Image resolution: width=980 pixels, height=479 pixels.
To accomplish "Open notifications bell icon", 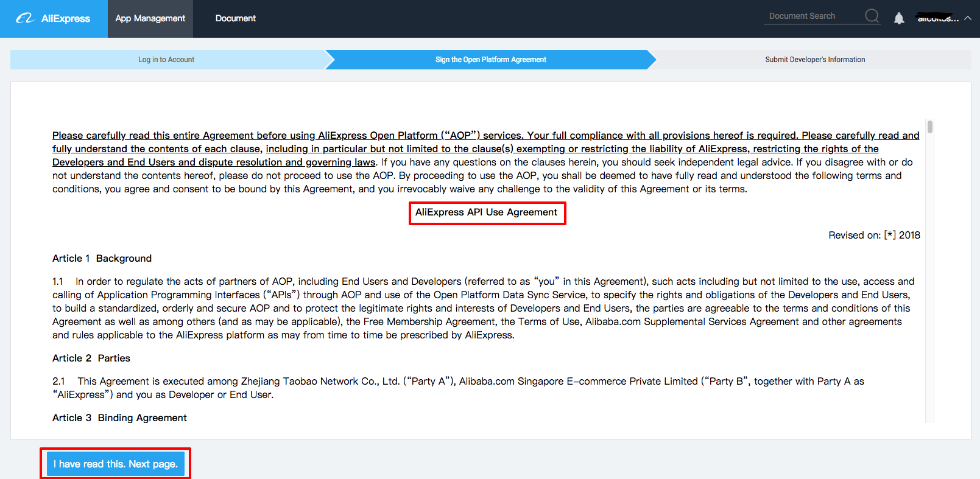I will tap(899, 18).
